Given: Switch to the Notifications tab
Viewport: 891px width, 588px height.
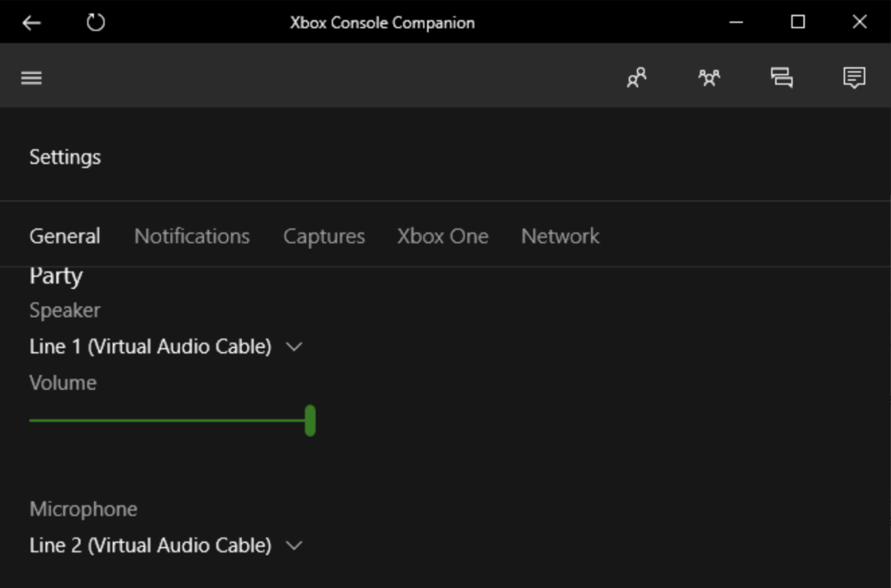Looking at the screenshot, I should click(x=191, y=236).
